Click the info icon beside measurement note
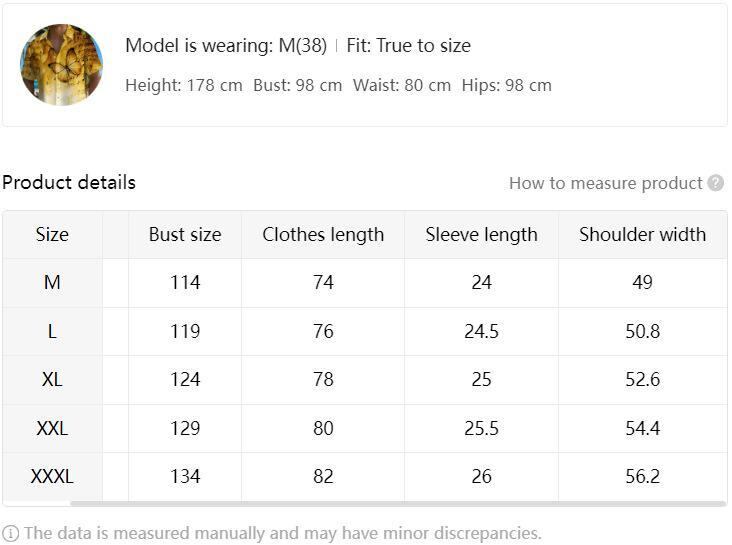The width and height of the screenshot is (732, 545). [11, 533]
